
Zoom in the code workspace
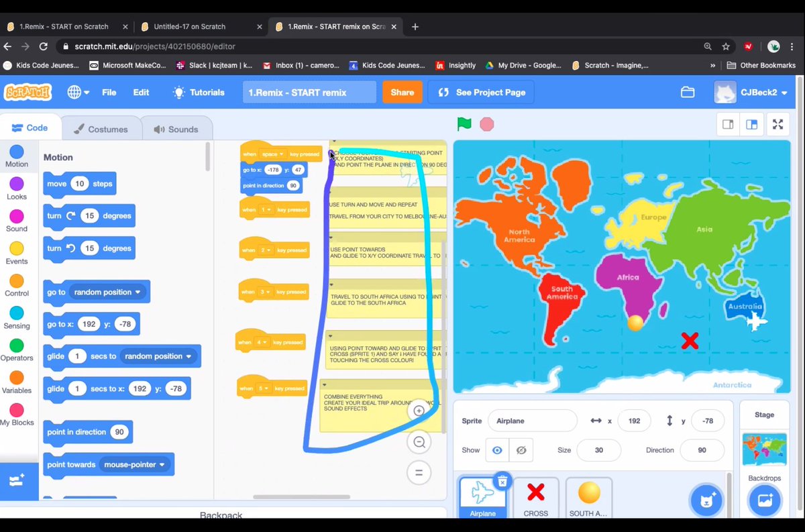[419, 411]
